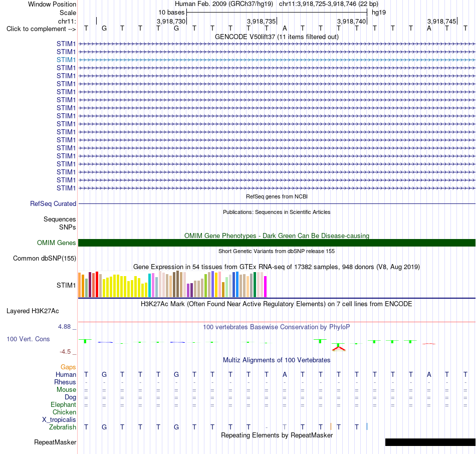Screen dimensions: 476x454
Task: Click the 'Dog' species label
Action: pyautogui.click(x=70, y=397)
